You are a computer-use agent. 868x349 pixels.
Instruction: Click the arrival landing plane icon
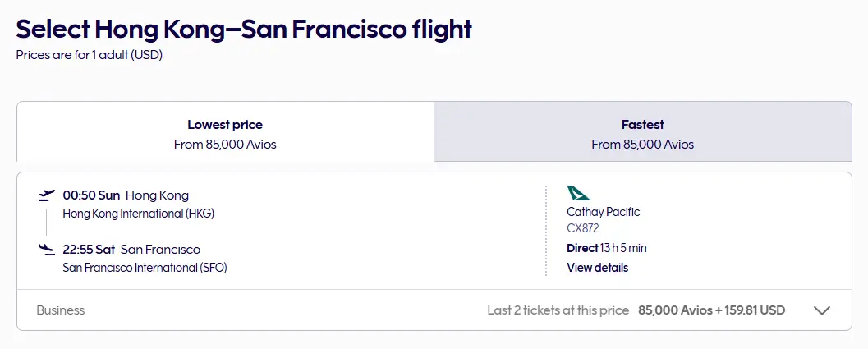[x=47, y=250]
